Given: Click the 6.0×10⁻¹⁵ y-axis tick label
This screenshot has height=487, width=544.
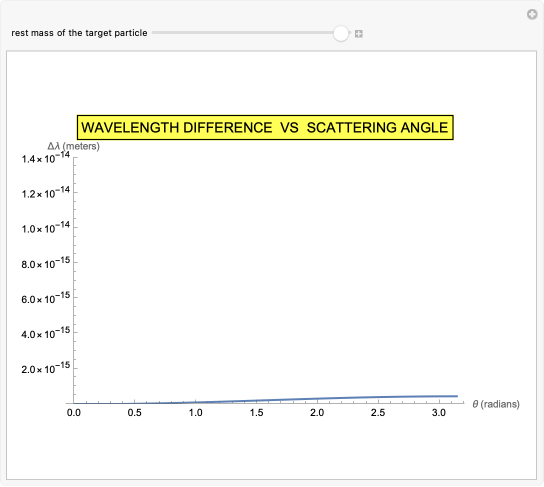Looking at the screenshot, I should coord(45,298).
